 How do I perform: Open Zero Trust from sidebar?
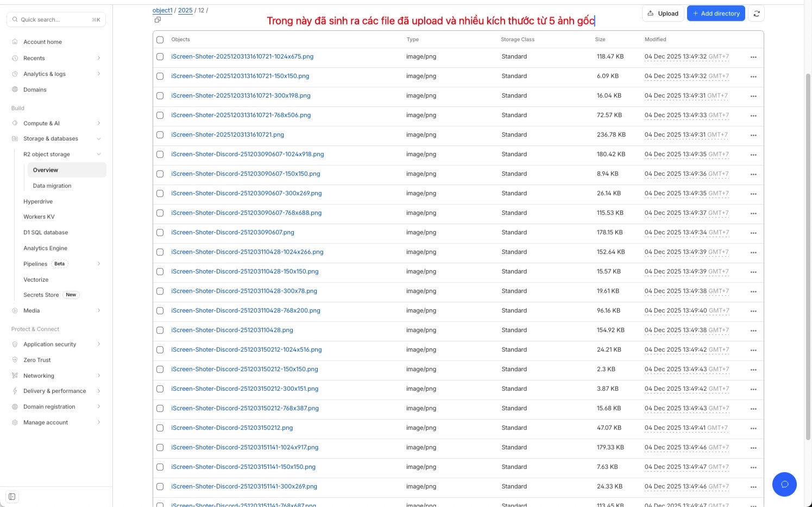37,359
